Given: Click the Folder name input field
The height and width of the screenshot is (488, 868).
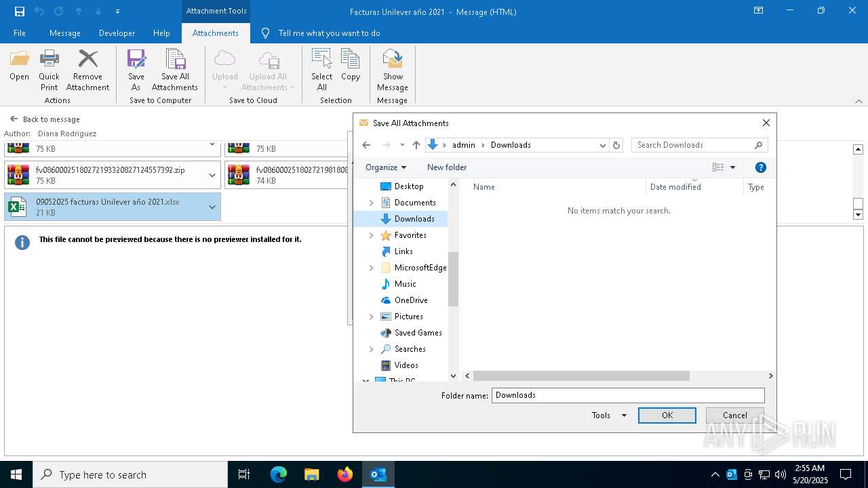Looking at the screenshot, I should click(628, 395).
